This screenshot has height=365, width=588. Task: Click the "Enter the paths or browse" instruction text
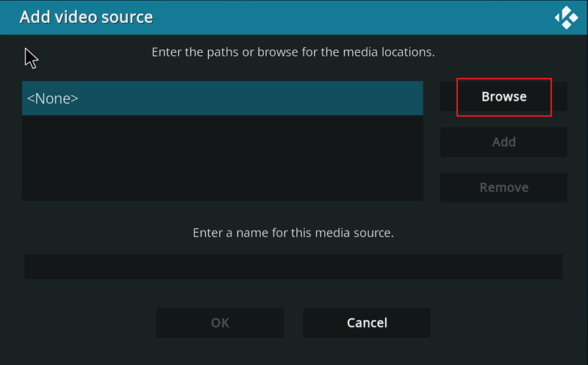[293, 52]
